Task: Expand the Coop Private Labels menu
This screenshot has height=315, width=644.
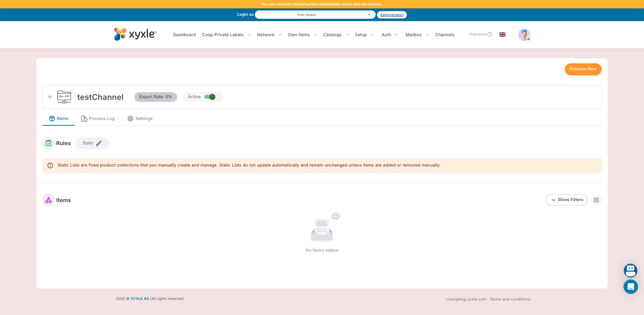Action: (x=226, y=35)
